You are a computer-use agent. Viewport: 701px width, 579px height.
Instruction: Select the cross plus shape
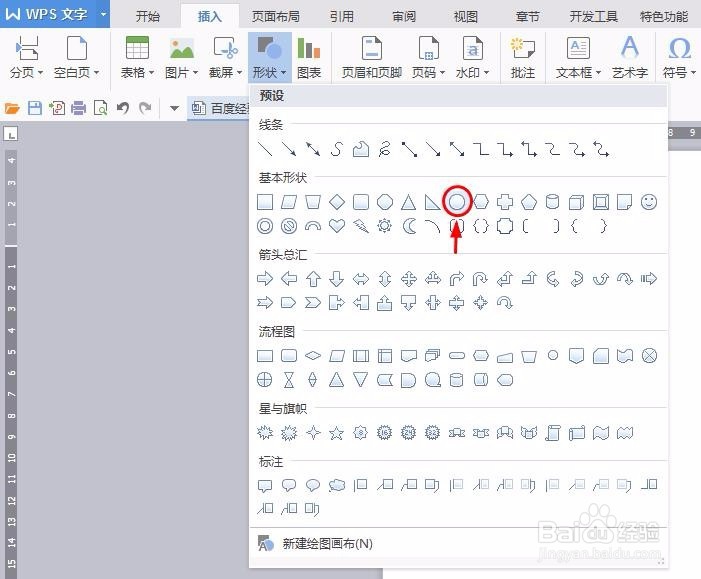point(505,202)
